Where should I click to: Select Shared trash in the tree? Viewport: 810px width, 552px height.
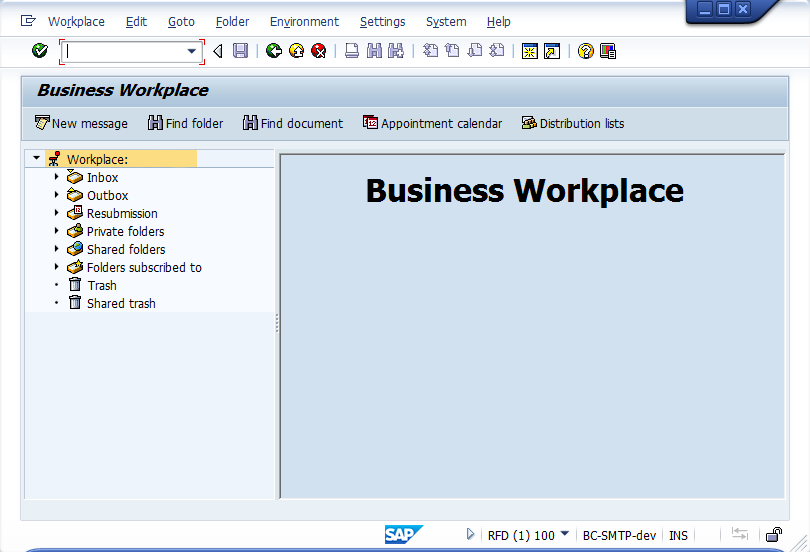click(121, 303)
